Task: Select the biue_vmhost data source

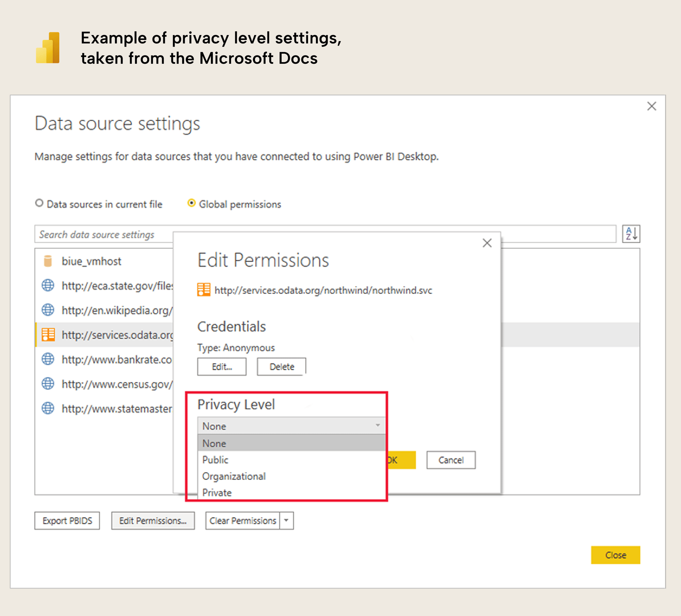Action: (104, 261)
